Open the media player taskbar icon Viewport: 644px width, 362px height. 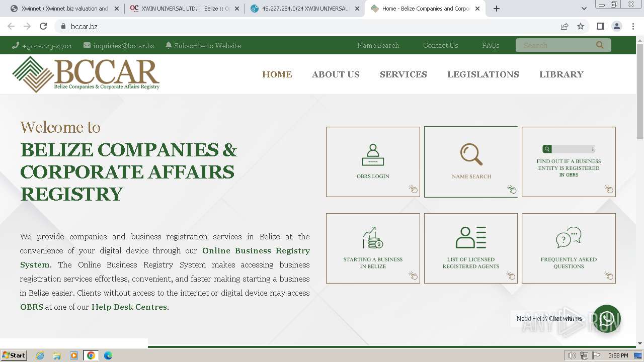pos(74,355)
